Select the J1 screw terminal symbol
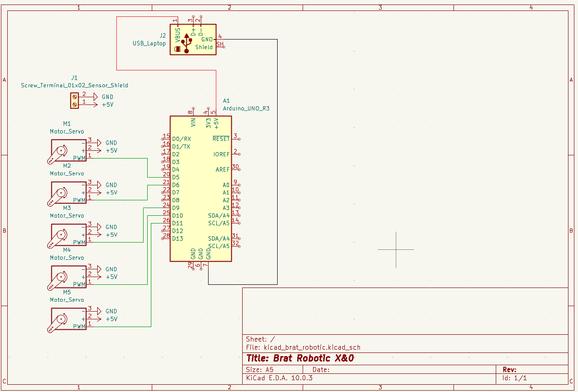Image resolution: width=578 pixels, height=392 pixels. tap(75, 101)
